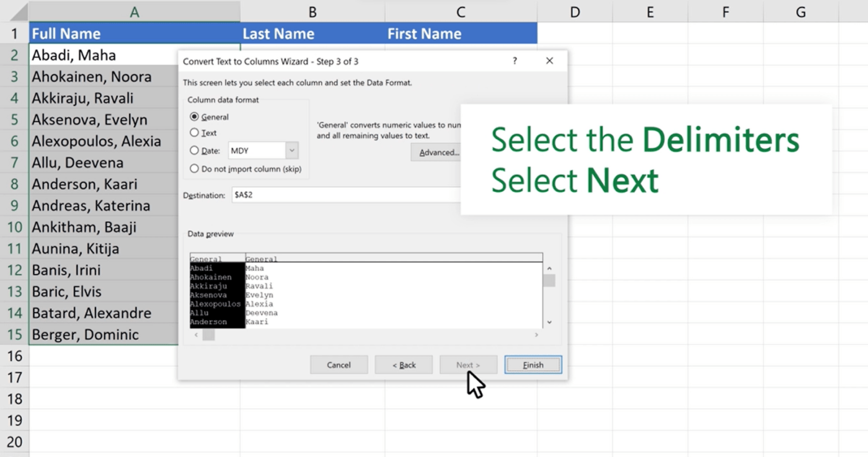Select column D header
The height and width of the screenshot is (457, 868).
pyautogui.click(x=575, y=12)
